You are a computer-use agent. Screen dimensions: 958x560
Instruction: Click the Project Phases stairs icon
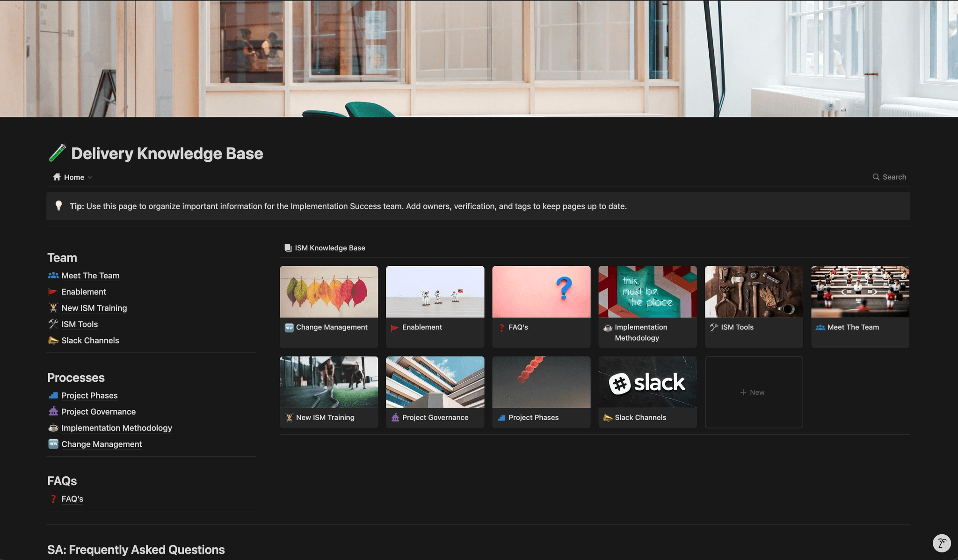coord(53,395)
